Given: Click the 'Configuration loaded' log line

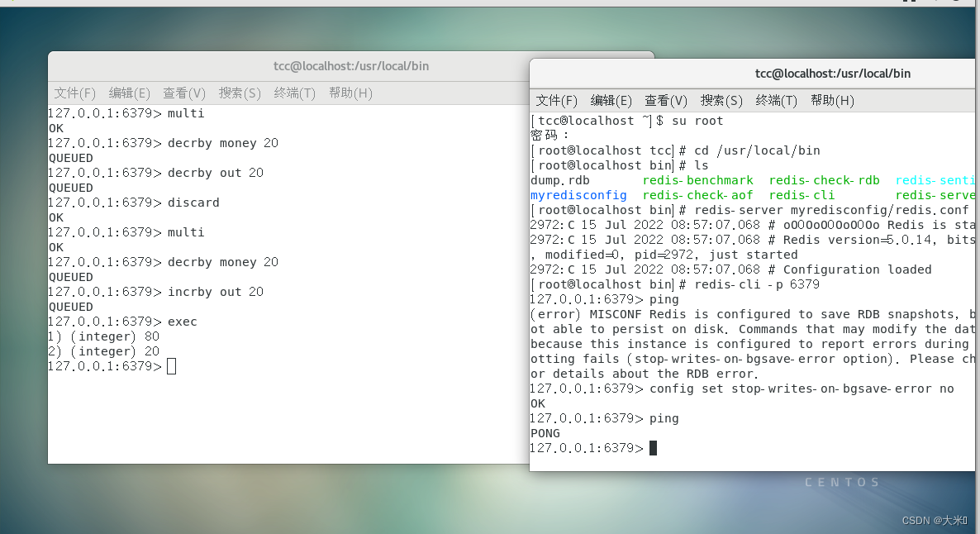Looking at the screenshot, I should pyautogui.click(x=730, y=269).
